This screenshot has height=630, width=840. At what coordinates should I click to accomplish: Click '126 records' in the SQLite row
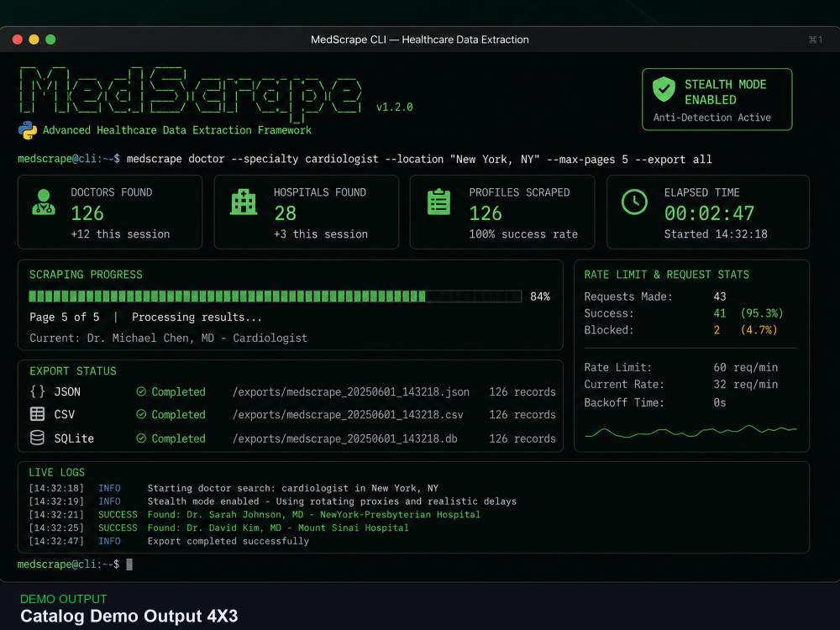(x=522, y=438)
